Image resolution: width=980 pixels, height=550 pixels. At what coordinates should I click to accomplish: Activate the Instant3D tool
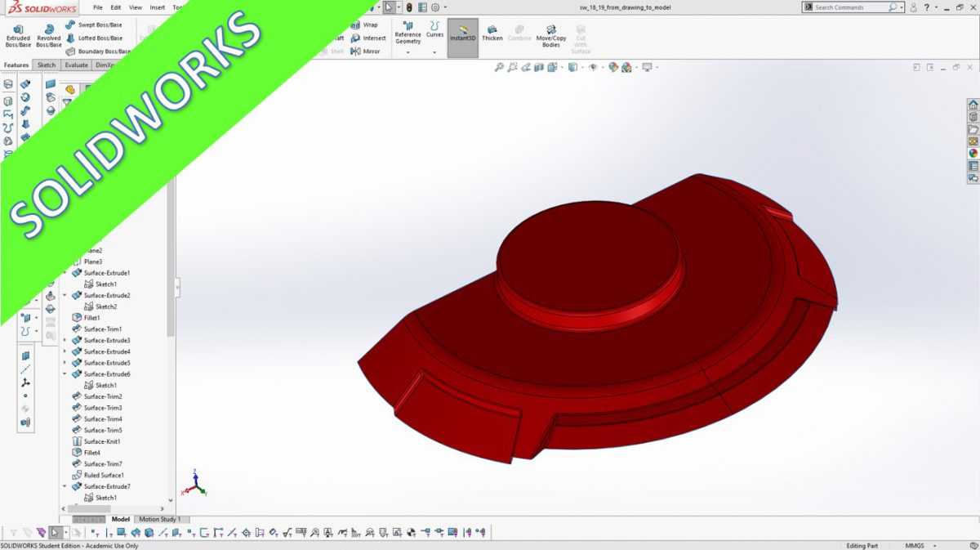tap(462, 36)
